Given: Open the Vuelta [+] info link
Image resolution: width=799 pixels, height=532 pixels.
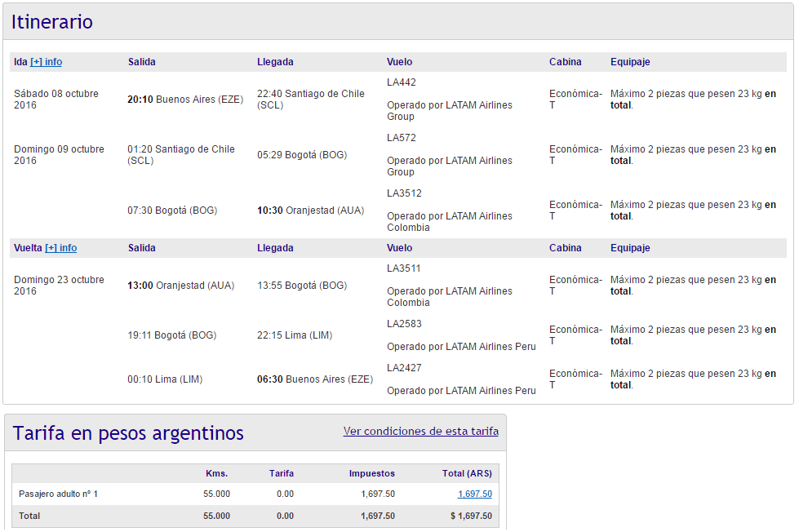Looking at the screenshot, I should (61, 248).
